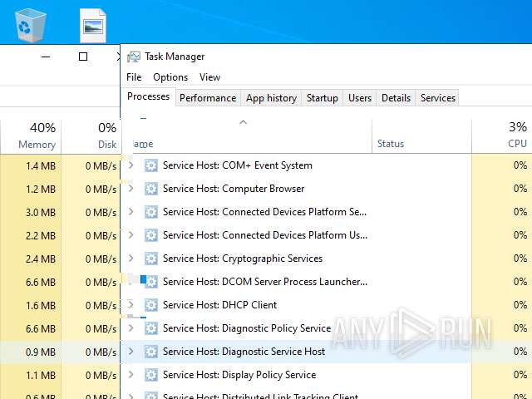This screenshot has height=399, width=532.
Task: Open the Recycle Bin desktop icon
Action: (30, 25)
